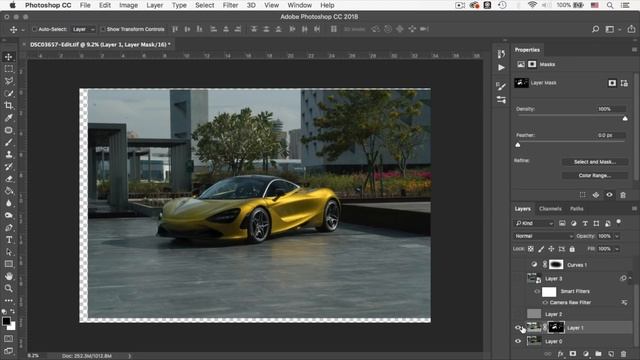640x360 pixels.
Task: Select the Paint Bucket tool
Action: click(x=9, y=191)
